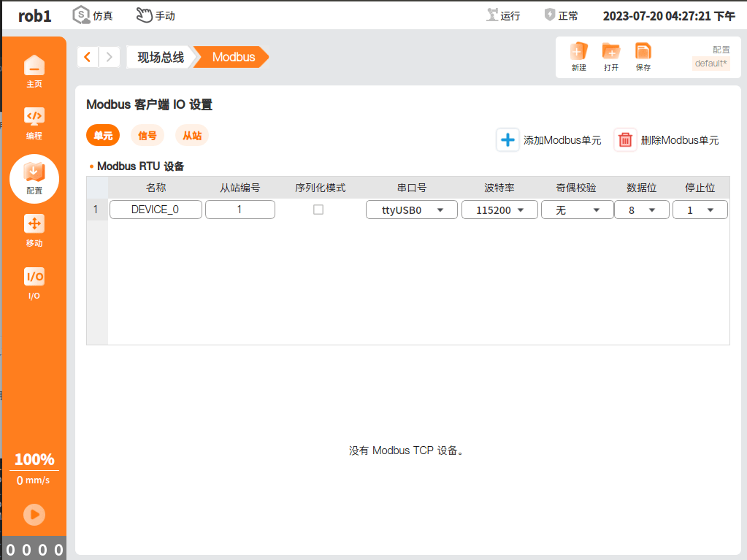
Task: Expand the 115200 baud rate dropdown
Action: [x=499, y=210]
